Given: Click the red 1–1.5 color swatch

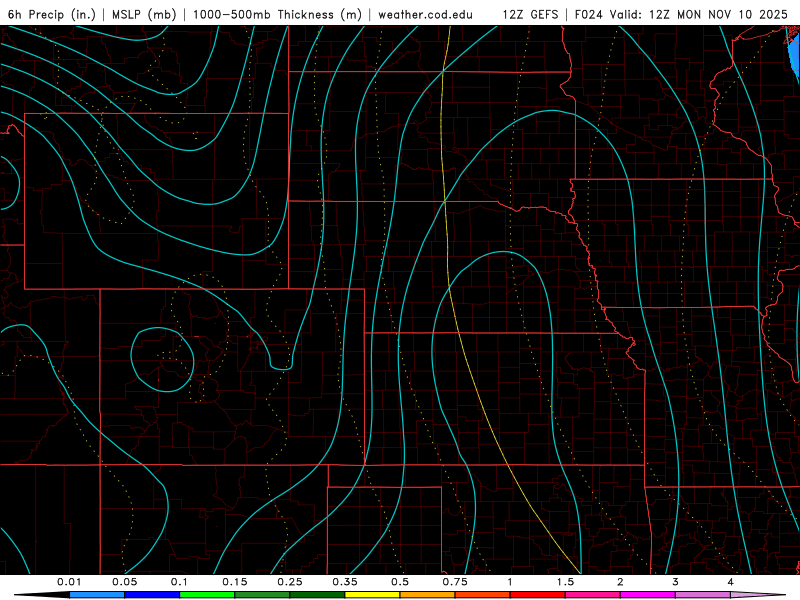Looking at the screenshot, I should 538,595.
